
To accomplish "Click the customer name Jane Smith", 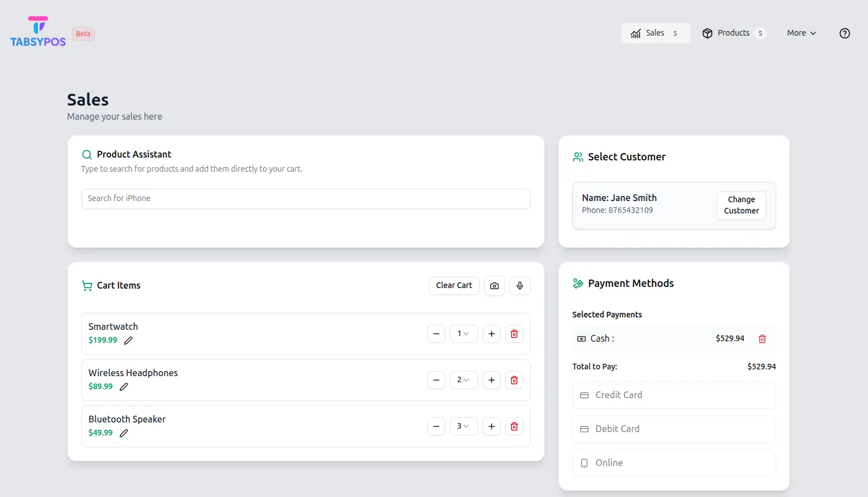I will 633,198.
